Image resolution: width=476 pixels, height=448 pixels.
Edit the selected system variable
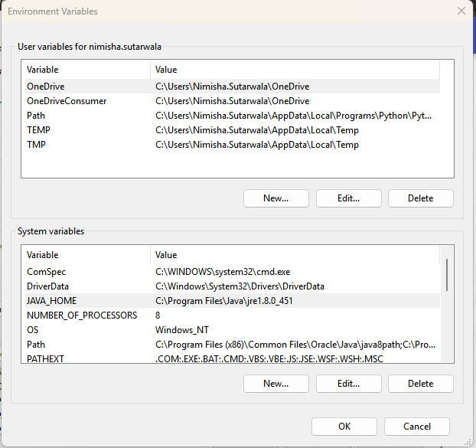pos(348,383)
